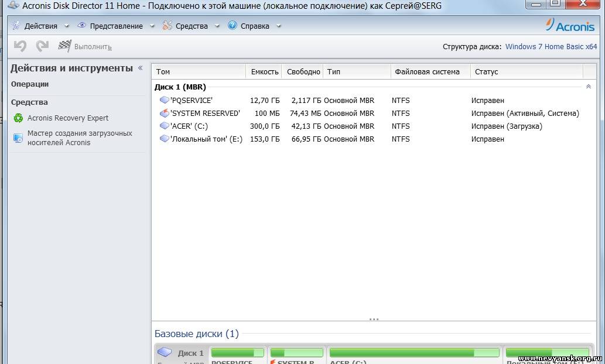Screen dimensions: 605x364
Task: Click the Диск 1 (MBR) group label
Action: (x=180, y=87)
